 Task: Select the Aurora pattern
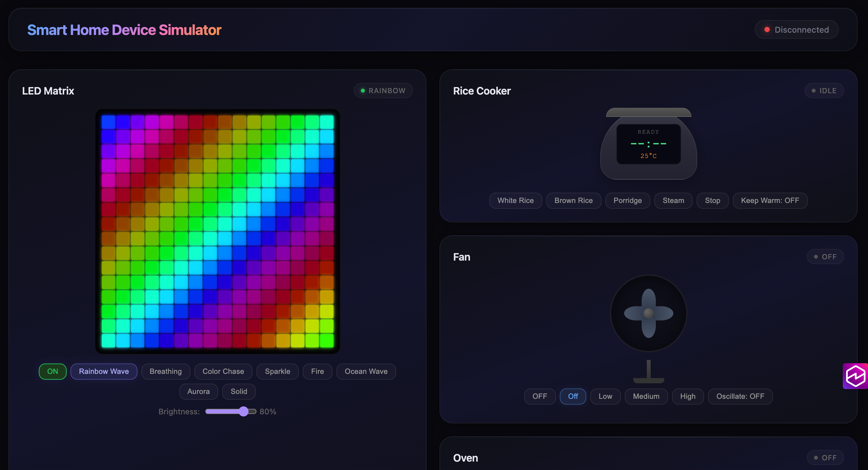click(199, 391)
